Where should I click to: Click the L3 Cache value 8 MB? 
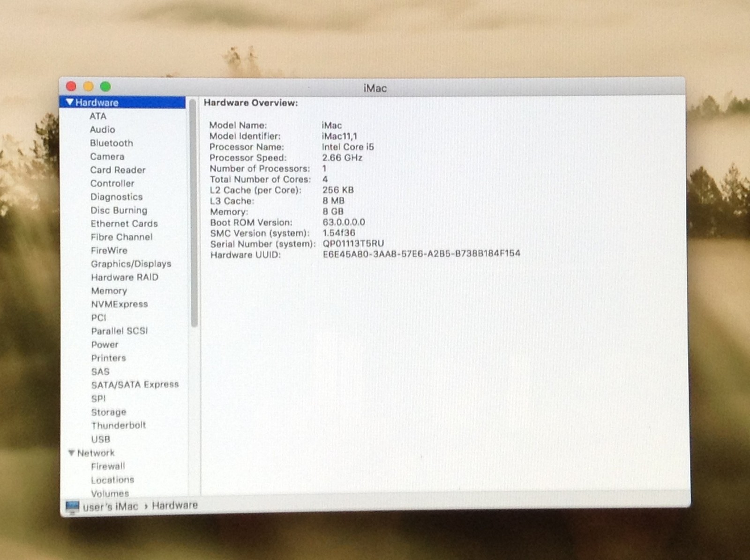[x=333, y=201]
